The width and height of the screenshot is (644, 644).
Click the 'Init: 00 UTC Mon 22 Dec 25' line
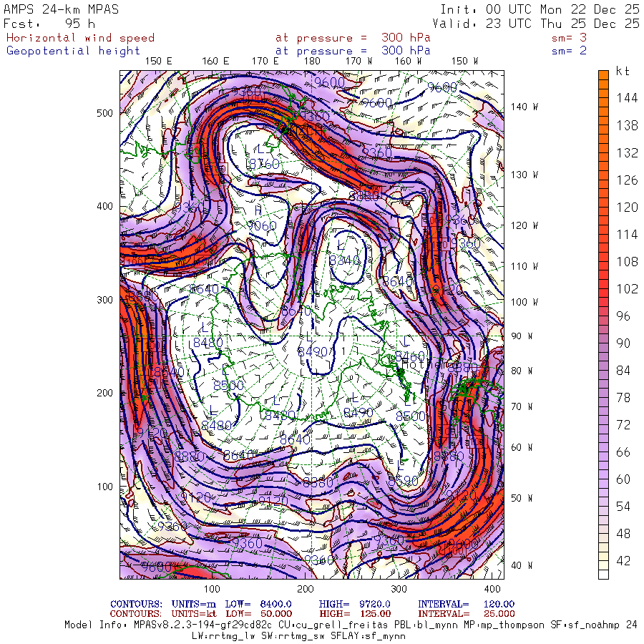coord(540,9)
